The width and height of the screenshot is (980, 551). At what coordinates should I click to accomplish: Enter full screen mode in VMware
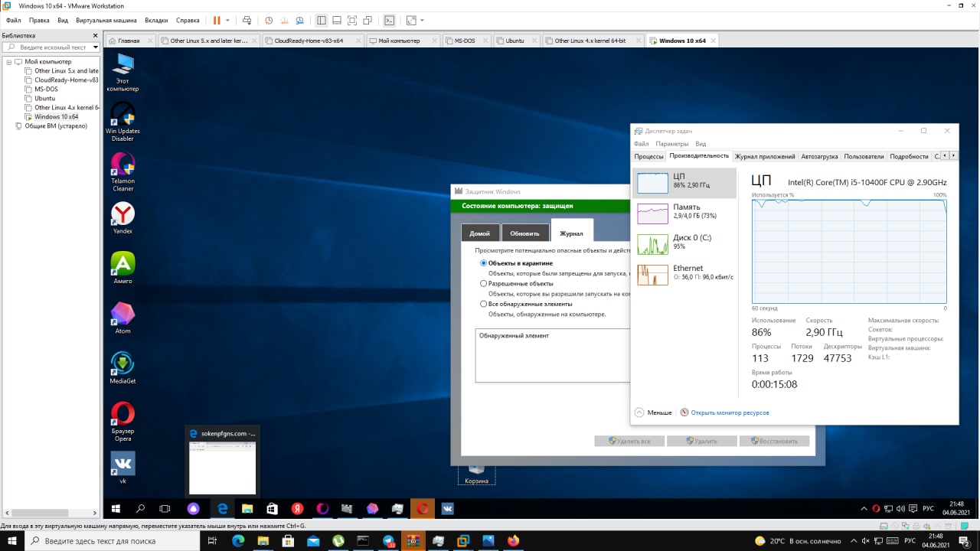(352, 20)
